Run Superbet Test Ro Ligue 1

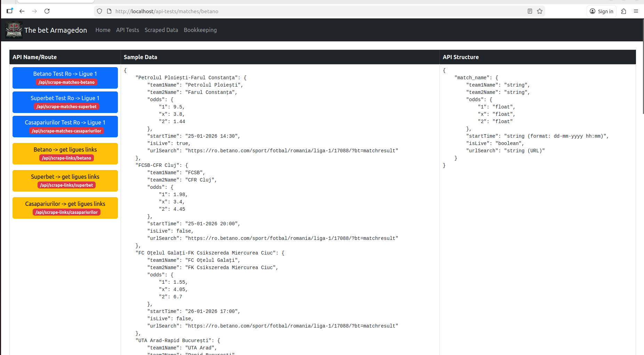tap(65, 102)
